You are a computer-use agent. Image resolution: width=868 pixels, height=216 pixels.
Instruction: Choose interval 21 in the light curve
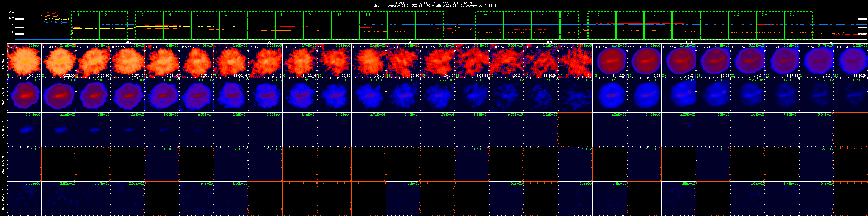pyautogui.click(x=686, y=25)
